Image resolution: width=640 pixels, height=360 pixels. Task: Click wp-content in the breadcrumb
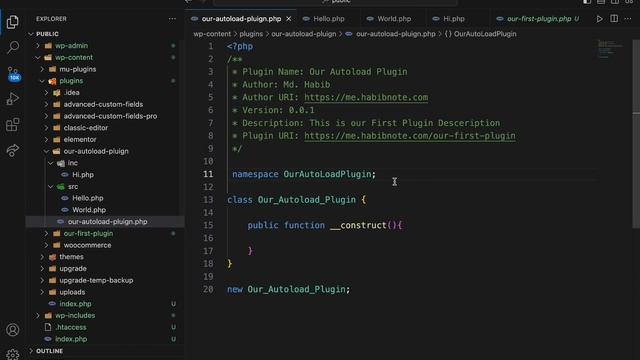[x=212, y=34]
